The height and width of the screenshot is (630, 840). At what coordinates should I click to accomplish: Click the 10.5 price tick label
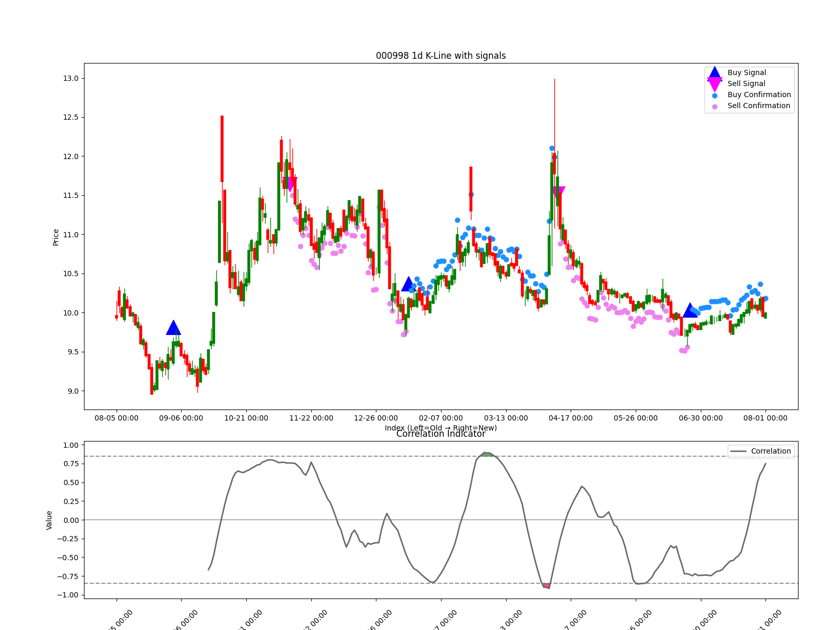coord(71,274)
